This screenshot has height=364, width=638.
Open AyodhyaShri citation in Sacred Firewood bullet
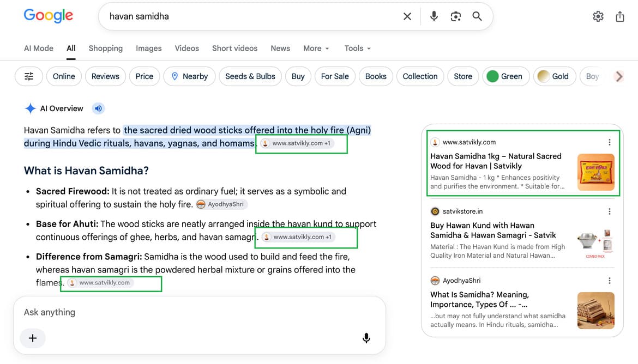click(x=221, y=204)
